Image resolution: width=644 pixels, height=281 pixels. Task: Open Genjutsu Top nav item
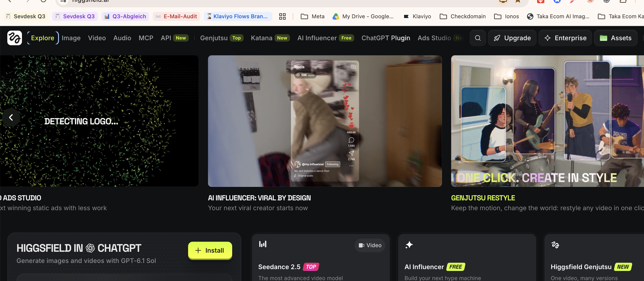pyautogui.click(x=221, y=38)
